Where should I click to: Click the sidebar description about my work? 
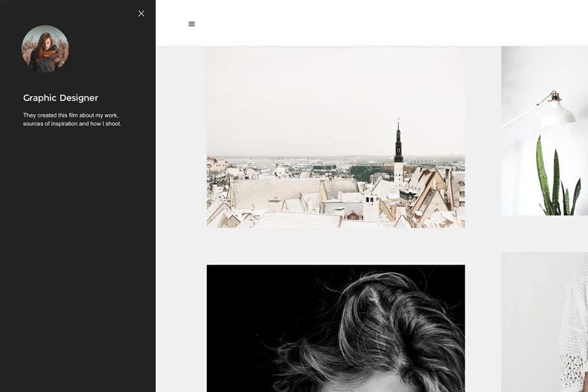(72, 119)
